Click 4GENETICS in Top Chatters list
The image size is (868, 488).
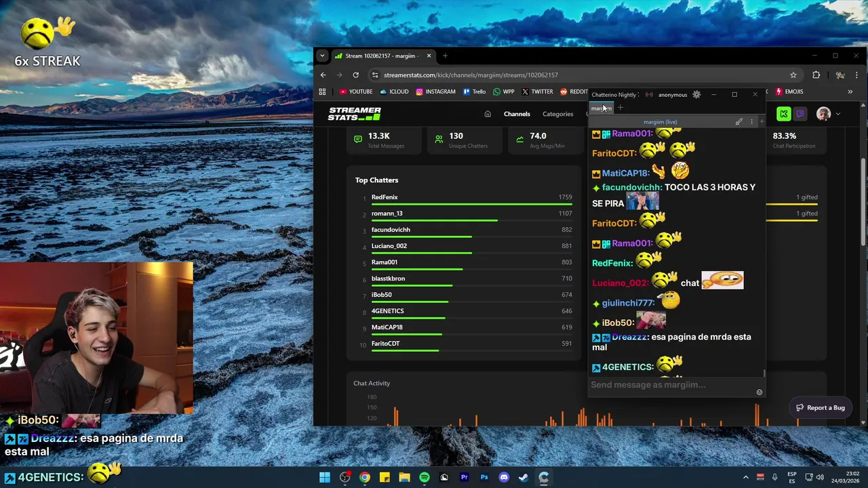point(387,311)
